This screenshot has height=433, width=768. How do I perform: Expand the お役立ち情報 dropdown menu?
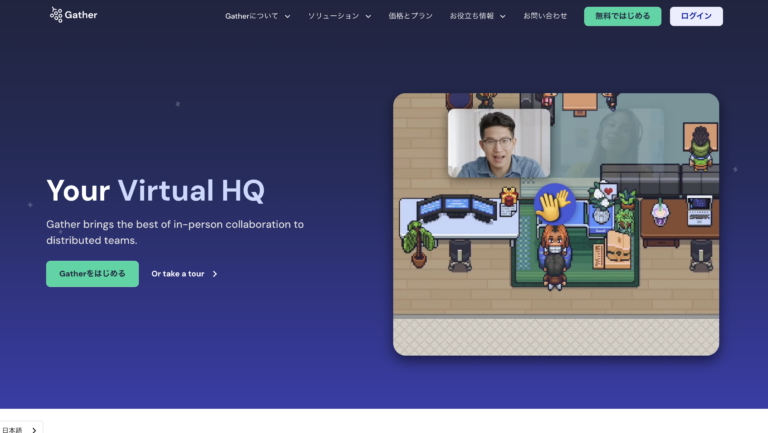[x=478, y=16]
